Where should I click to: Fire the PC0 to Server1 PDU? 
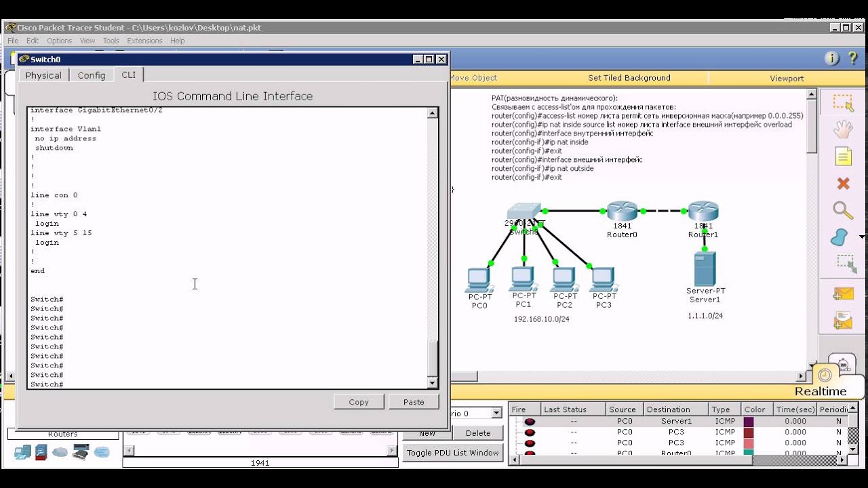pyautogui.click(x=530, y=421)
